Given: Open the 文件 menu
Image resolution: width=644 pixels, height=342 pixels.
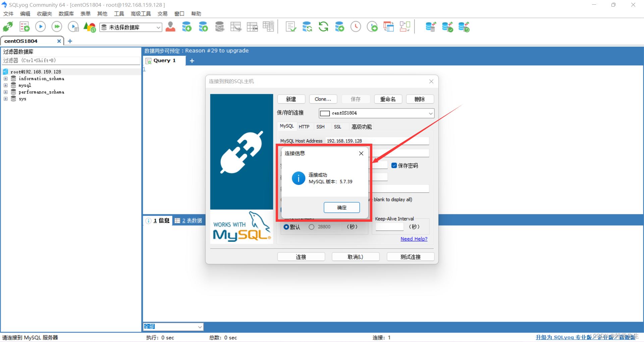Looking at the screenshot, I should (8, 13).
